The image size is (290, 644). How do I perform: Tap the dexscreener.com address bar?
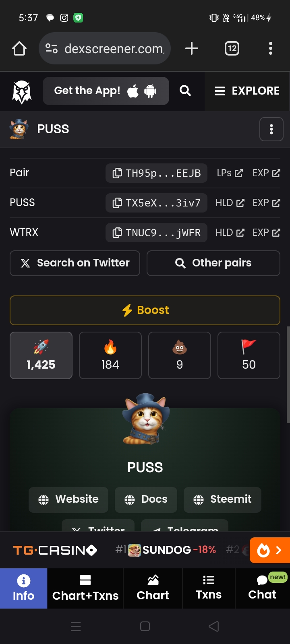tap(105, 49)
